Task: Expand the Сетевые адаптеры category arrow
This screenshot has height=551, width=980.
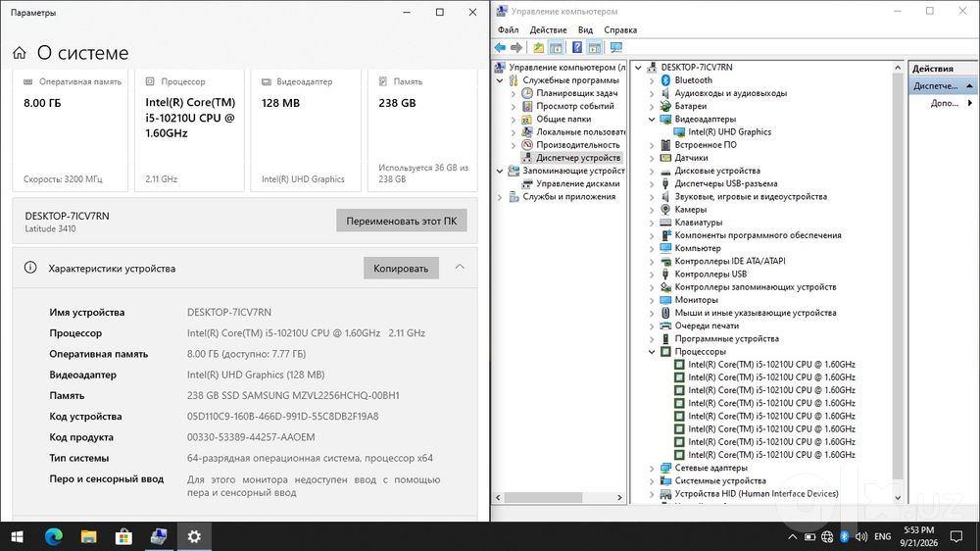Action: point(652,469)
